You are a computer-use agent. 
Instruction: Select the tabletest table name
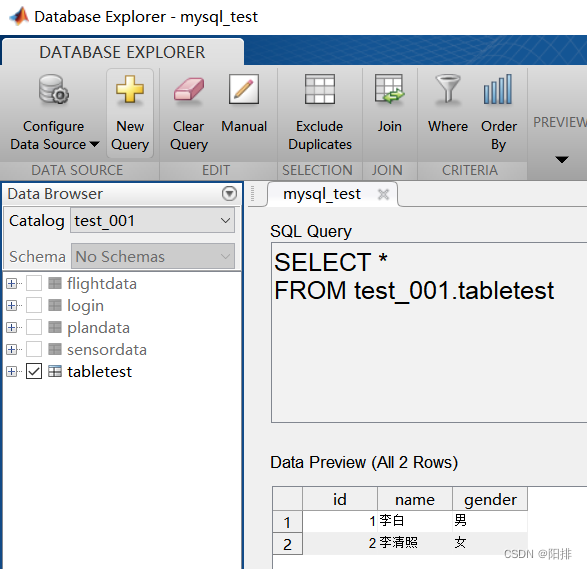[100, 372]
